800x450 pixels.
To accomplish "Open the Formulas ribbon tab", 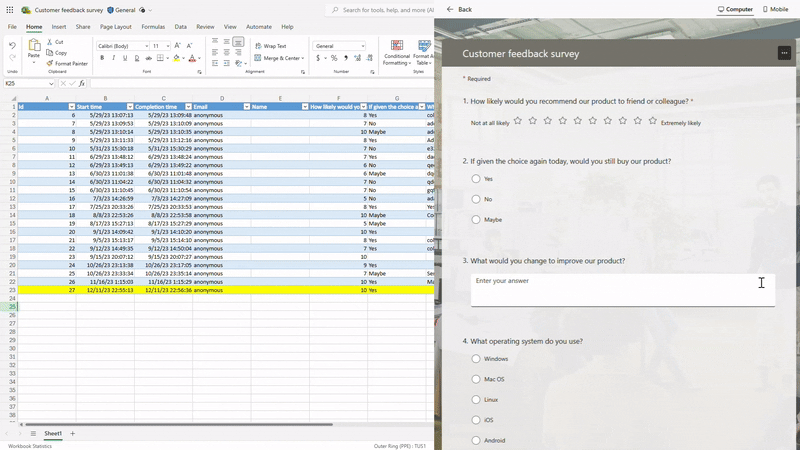I will (x=153, y=27).
